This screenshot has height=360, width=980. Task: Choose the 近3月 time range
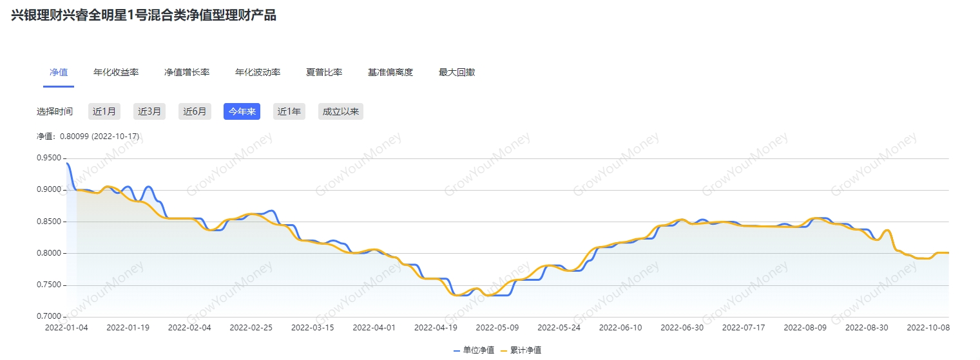click(149, 111)
